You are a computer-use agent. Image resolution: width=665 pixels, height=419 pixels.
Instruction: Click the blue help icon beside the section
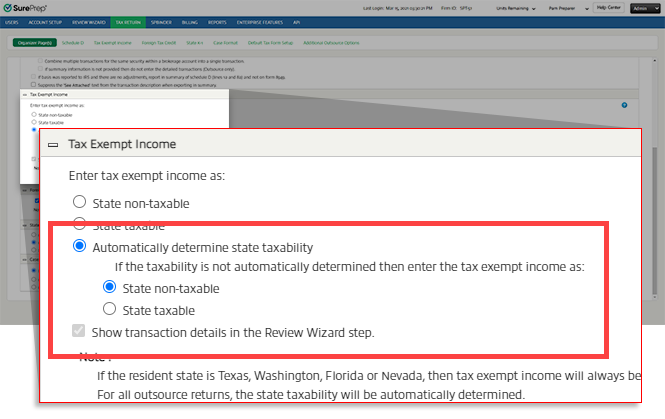click(x=624, y=105)
